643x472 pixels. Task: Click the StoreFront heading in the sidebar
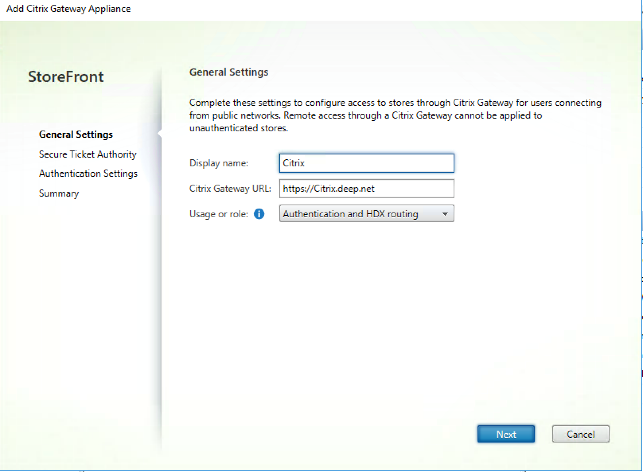[66, 77]
